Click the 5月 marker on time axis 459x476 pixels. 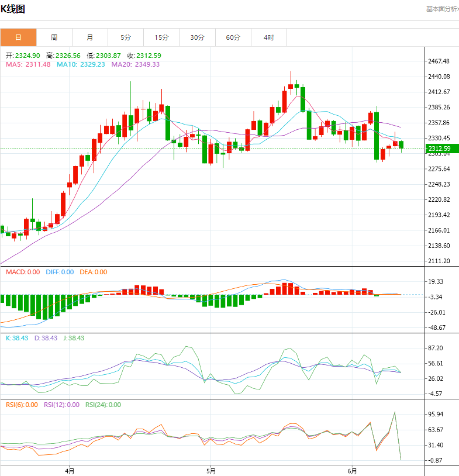pos(211,471)
